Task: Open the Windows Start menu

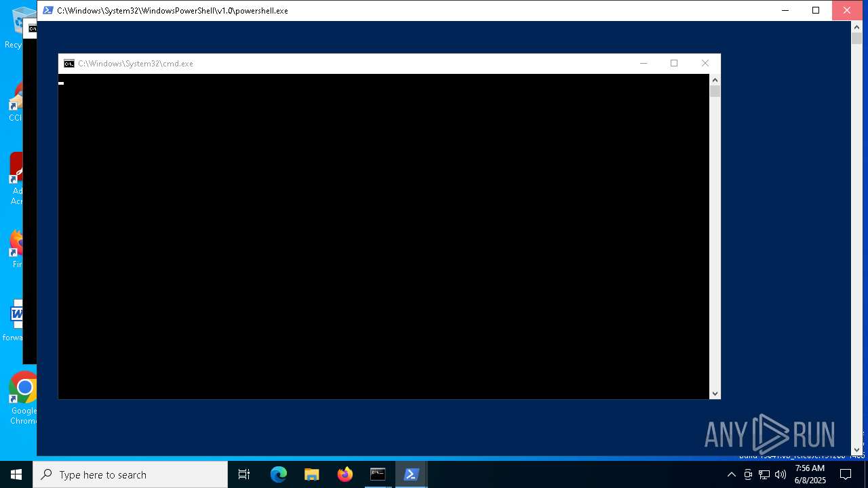Action: pos(16,474)
